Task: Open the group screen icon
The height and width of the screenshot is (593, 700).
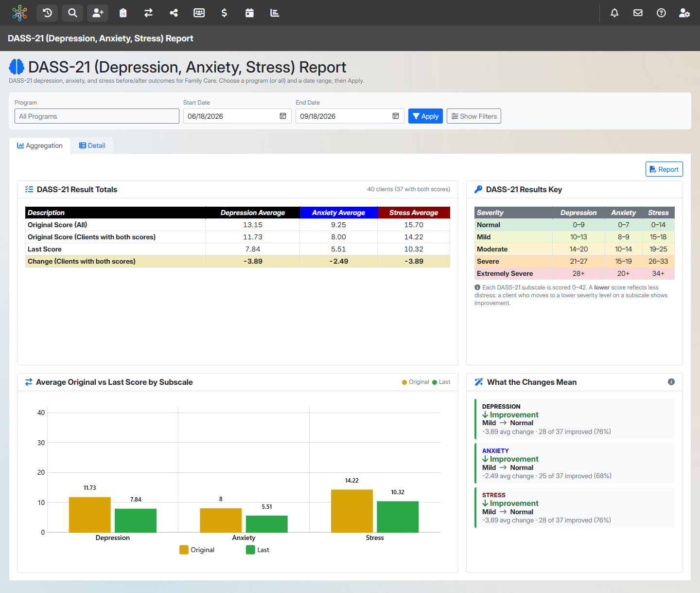Action: tap(199, 13)
